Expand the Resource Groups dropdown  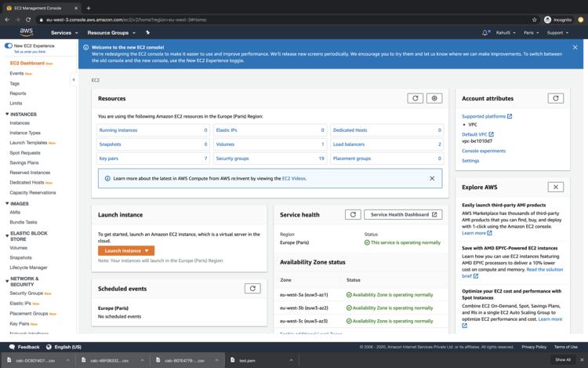pos(110,33)
